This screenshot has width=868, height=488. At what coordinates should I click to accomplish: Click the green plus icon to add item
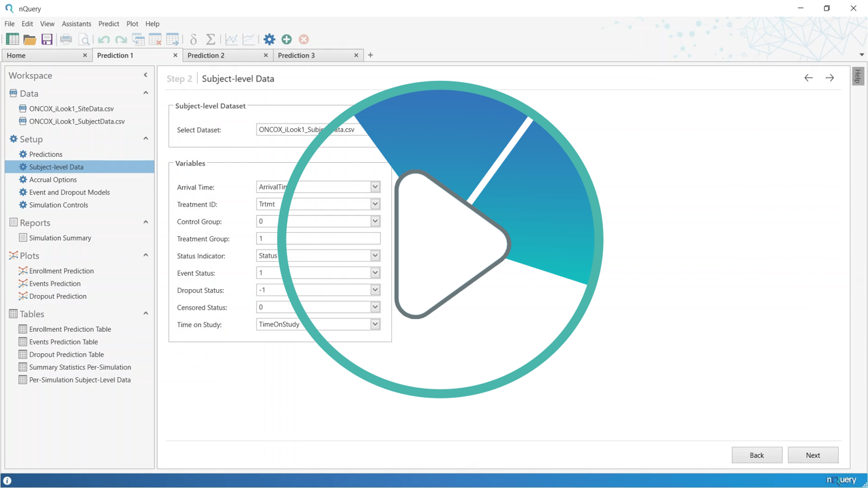(x=286, y=39)
